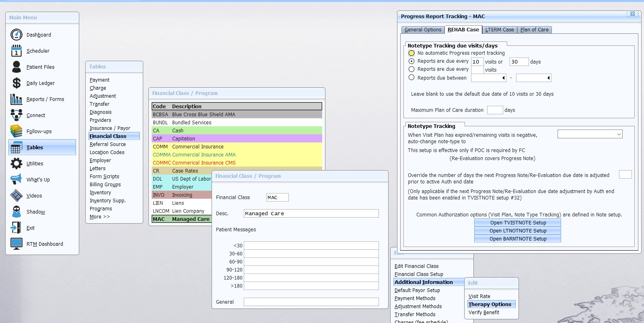Select the BUNDL Bundled Services row
644x323 pixels.
237,122
